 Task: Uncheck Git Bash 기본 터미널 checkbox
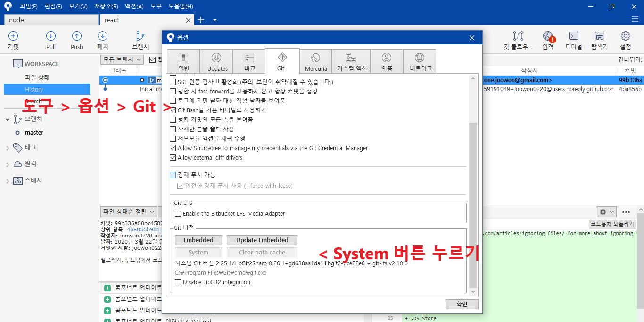[173, 110]
